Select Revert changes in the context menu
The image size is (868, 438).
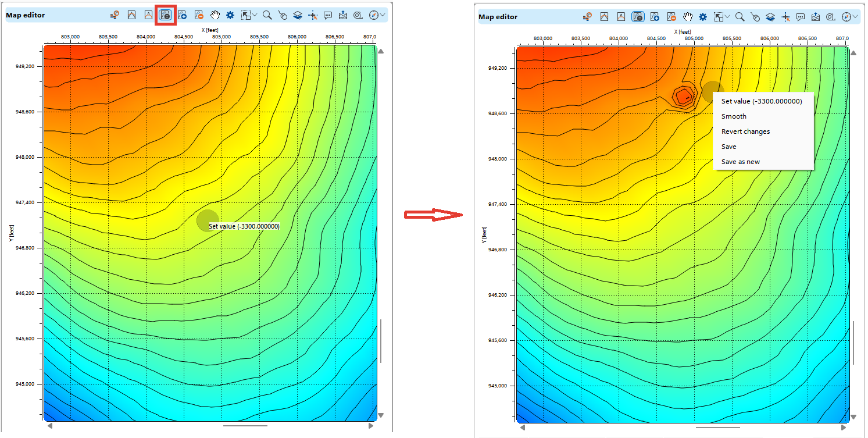[745, 131]
